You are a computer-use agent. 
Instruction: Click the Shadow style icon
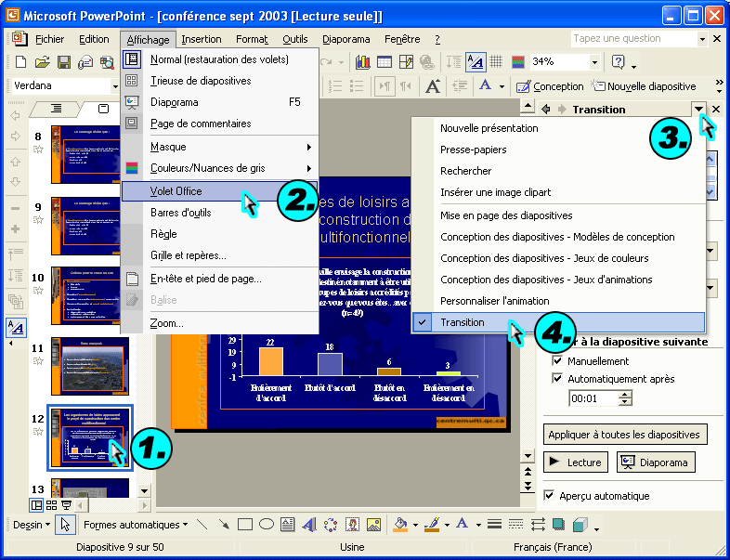point(558,525)
